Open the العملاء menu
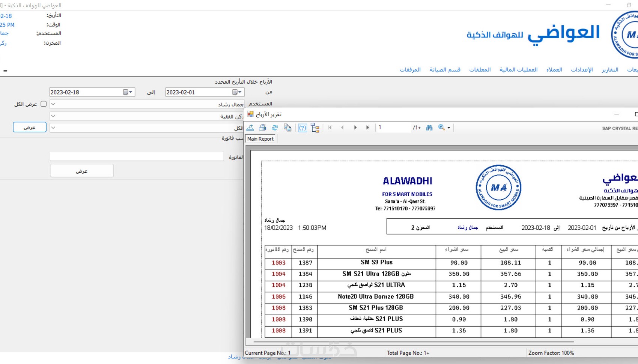The height and width of the screenshot is (364, 638). click(x=554, y=69)
